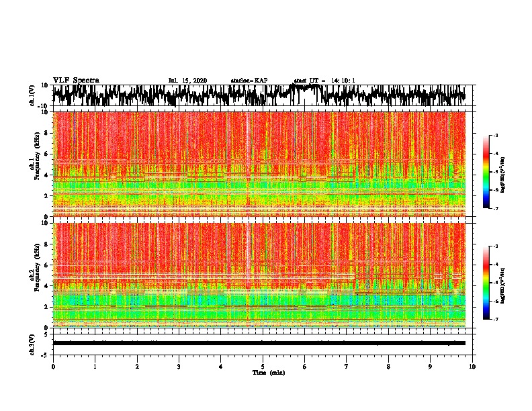Image resolution: width=532 pixels, height=411 pixels.
Task: Click the time axis tick label "9"
Action: click(x=430, y=367)
